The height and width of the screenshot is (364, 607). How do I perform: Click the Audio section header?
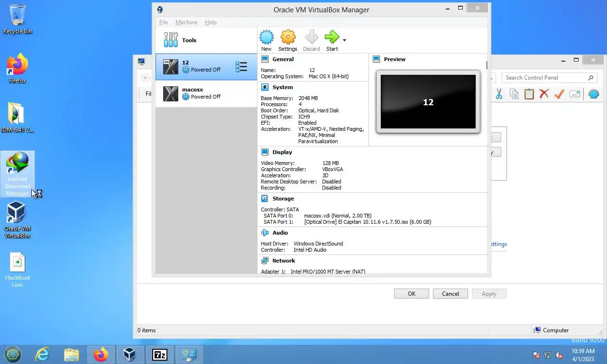280,233
